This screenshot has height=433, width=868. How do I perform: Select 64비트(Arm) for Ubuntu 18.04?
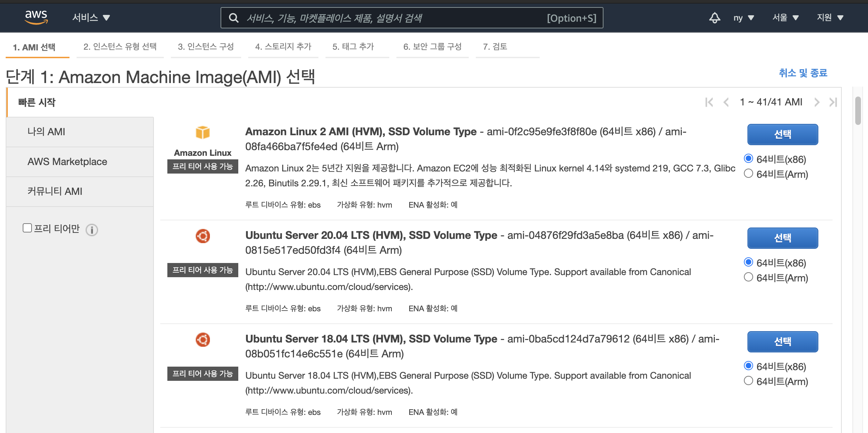click(x=749, y=381)
